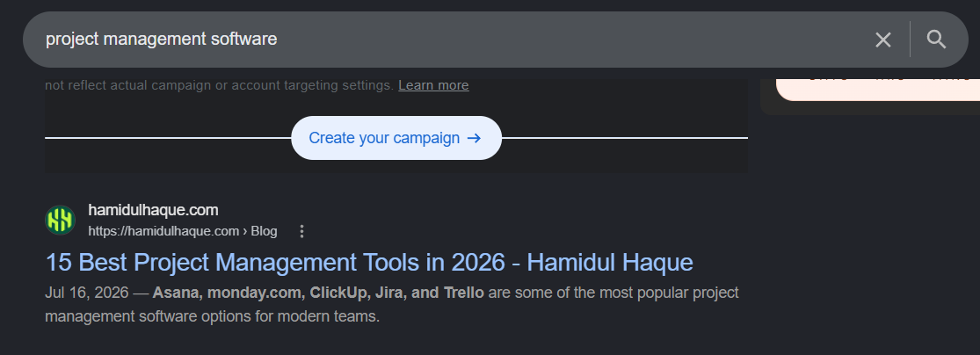
Task: Click the 'Blog' breadcrumb segment
Action: [x=264, y=231]
